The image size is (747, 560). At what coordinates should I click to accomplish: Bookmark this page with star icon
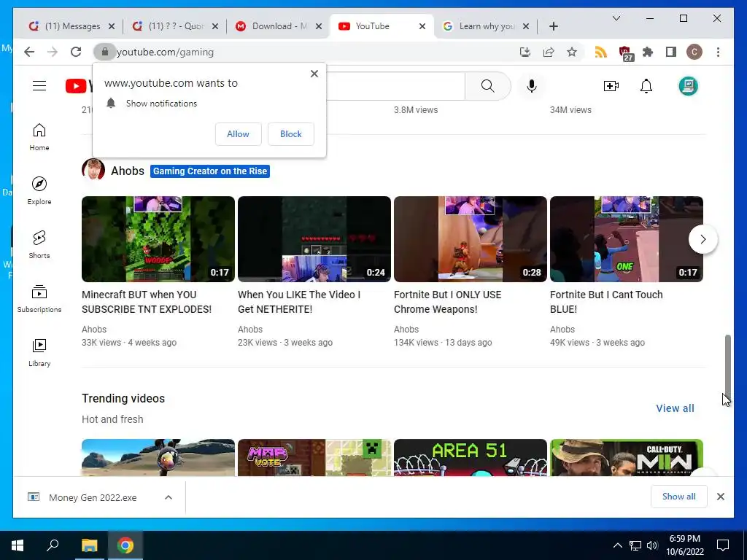(x=572, y=52)
